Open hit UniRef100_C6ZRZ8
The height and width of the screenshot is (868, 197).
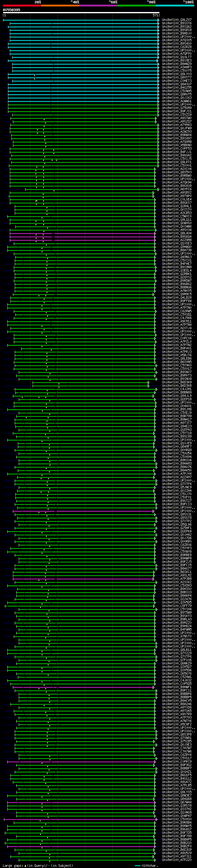coord(176,47)
